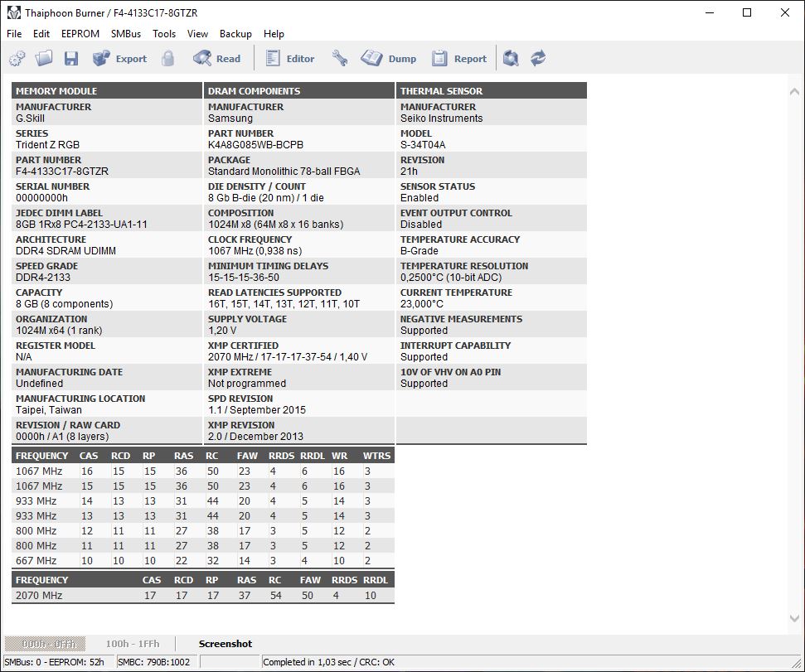805x672 pixels.
Task: Click the scrollbar down arrow
Action: tap(794, 619)
